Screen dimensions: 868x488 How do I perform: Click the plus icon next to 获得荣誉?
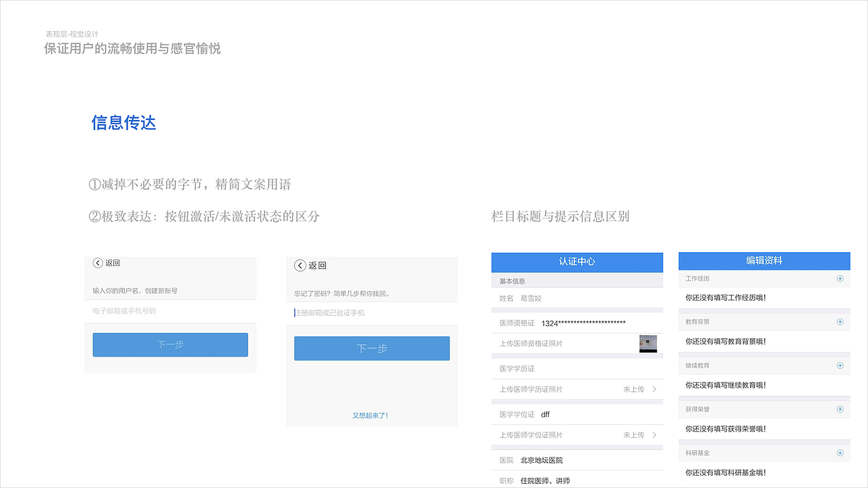click(x=840, y=408)
